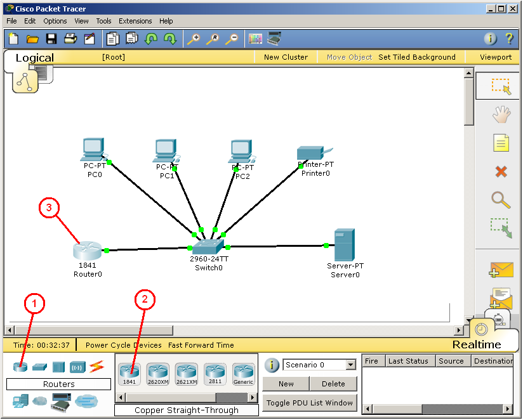The height and width of the screenshot is (420, 523).
Task: Select the red X Delete tool
Action: coord(501,172)
